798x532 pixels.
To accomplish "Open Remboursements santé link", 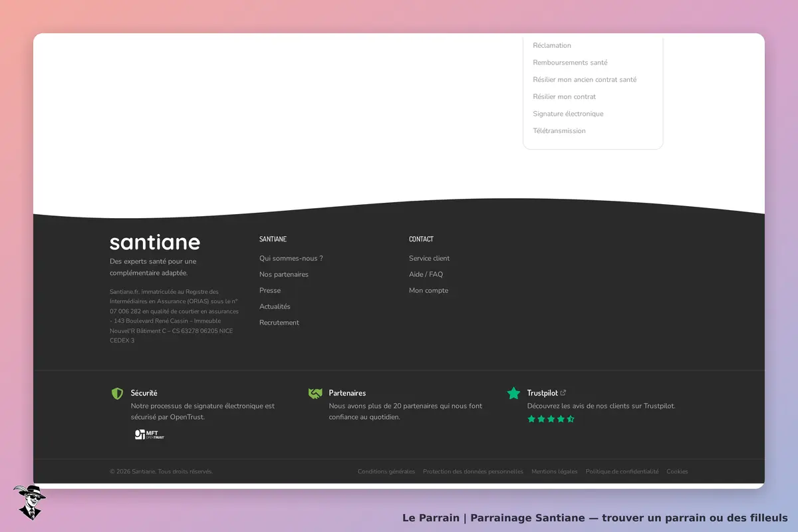I will [x=570, y=63].
